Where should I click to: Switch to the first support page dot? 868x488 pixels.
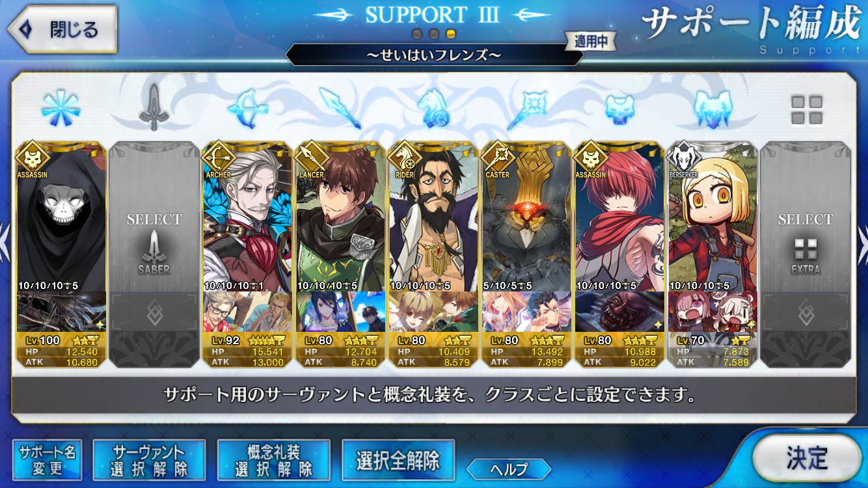point(417,34)
